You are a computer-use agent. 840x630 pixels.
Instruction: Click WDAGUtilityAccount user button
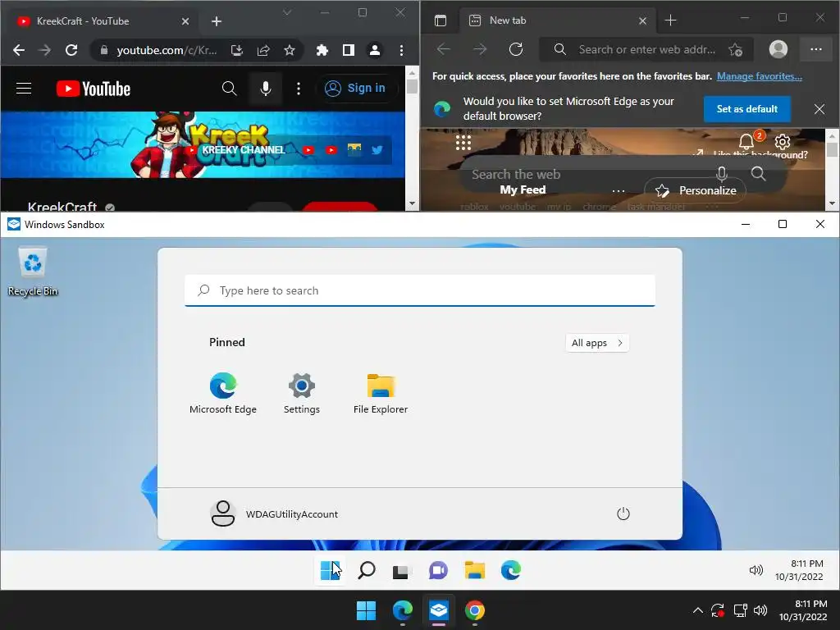click(275, 514)
